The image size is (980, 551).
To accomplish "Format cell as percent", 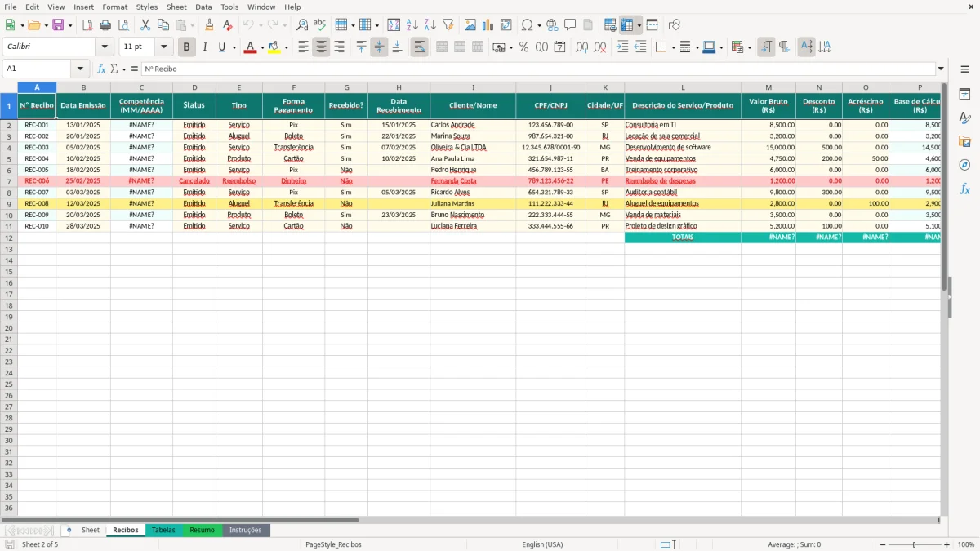I will [x=523, y=47].
